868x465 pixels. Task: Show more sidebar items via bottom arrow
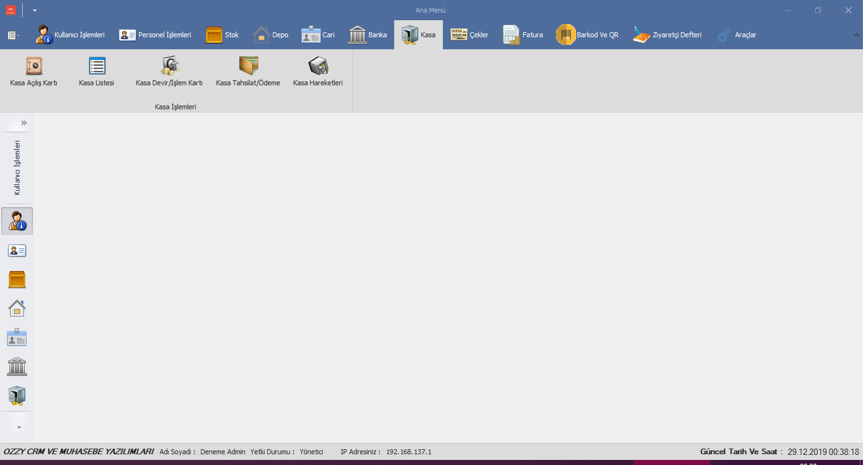(19, 428)
